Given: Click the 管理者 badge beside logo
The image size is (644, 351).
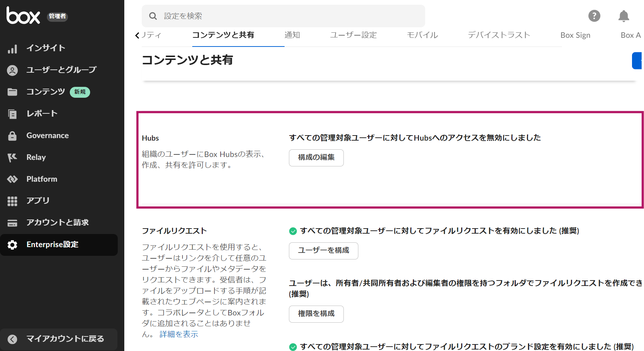Looking at the screenshot, I should [57, 16].
